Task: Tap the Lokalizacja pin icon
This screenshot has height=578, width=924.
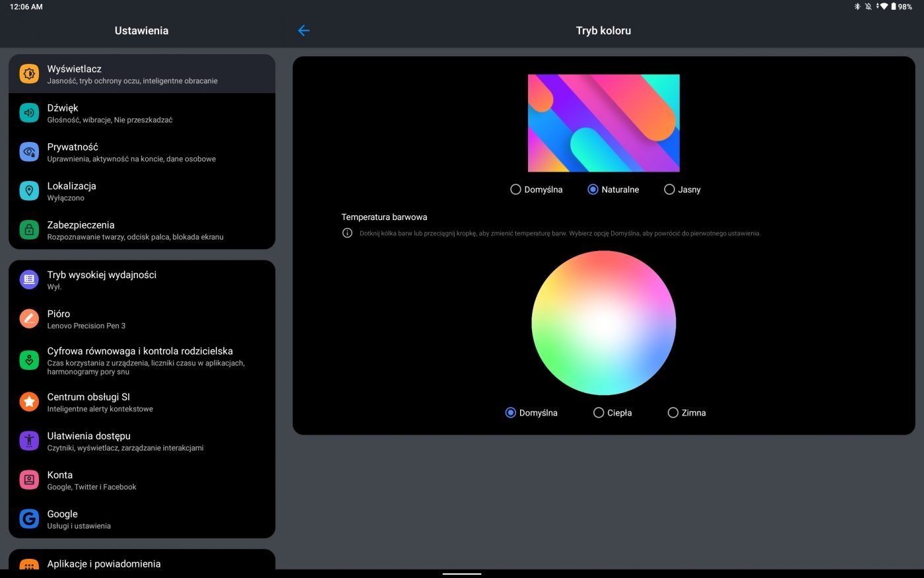Action: pos(29,191)
